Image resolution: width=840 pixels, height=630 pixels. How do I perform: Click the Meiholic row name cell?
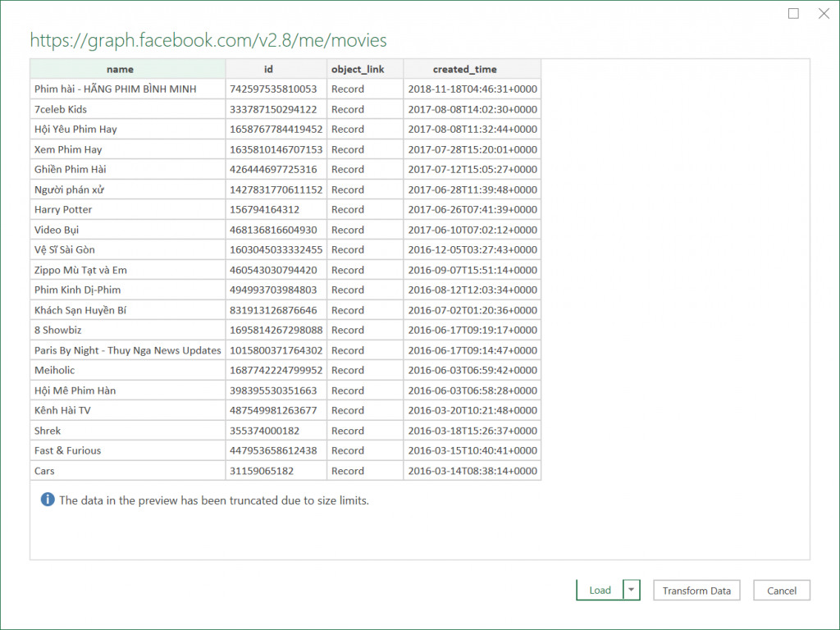[x=54, y=370]
